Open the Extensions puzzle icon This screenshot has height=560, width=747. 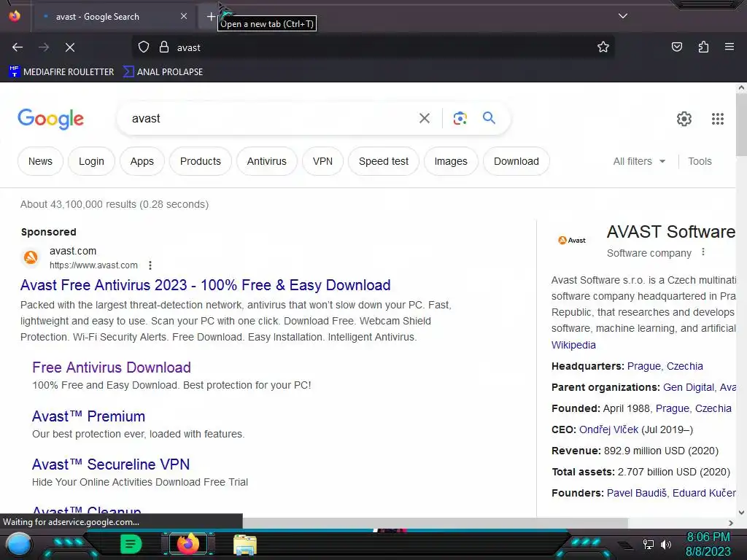(703, 47)
